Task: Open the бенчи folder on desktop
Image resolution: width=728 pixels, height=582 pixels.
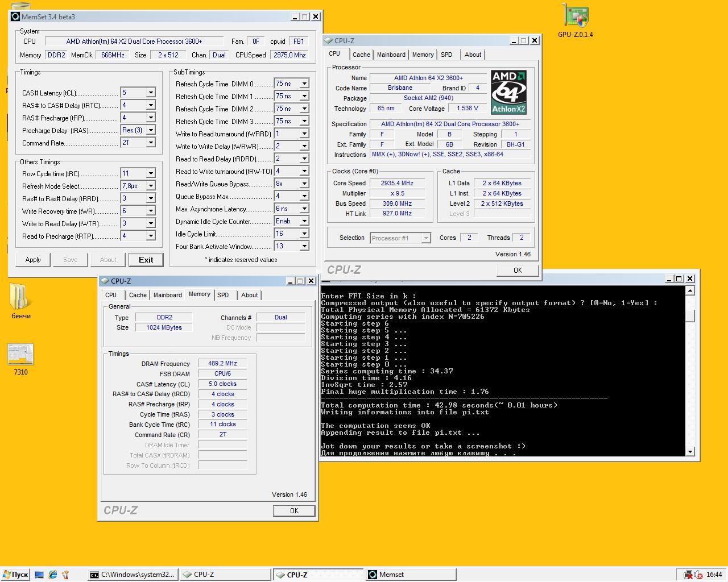Action: pyautogui.click(x=20, y=301)
